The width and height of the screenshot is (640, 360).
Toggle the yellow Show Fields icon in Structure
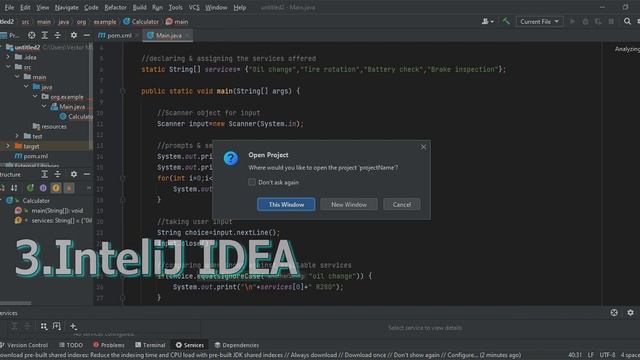point(56,188)
